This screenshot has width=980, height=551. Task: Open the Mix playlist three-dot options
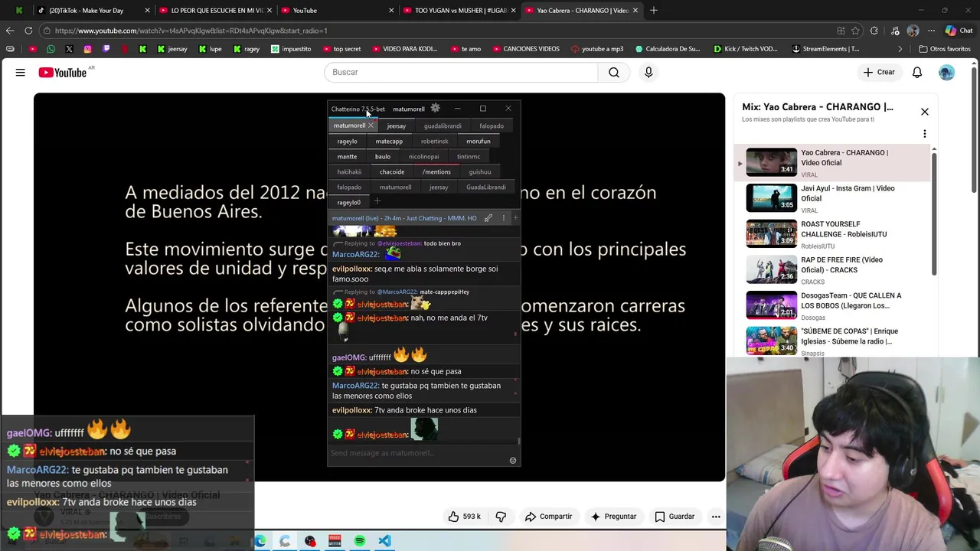pyautogui.click(x=924, y=134)
